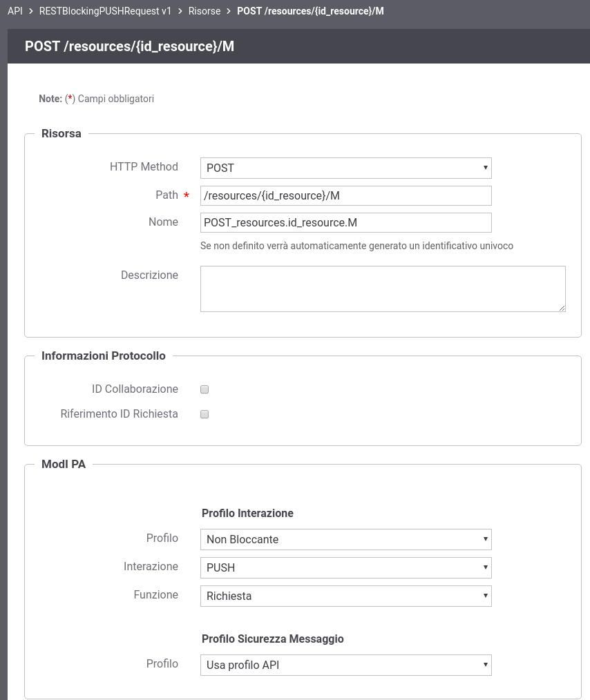Click the current POST /resources breadcrumb item
Viewport: 590px width, 700px height.
[310, 11]
